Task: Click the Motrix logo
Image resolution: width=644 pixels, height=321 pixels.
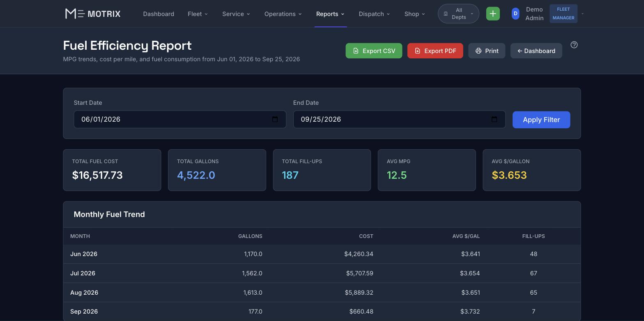Action: pos(93,14)
